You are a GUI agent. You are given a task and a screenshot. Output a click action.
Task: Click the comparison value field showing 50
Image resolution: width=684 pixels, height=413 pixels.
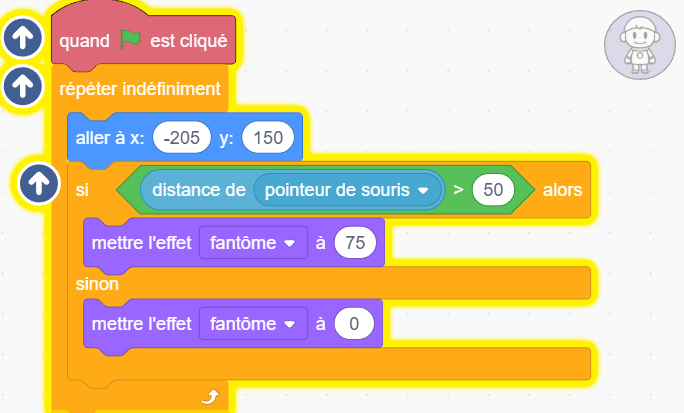pos(493,190)
